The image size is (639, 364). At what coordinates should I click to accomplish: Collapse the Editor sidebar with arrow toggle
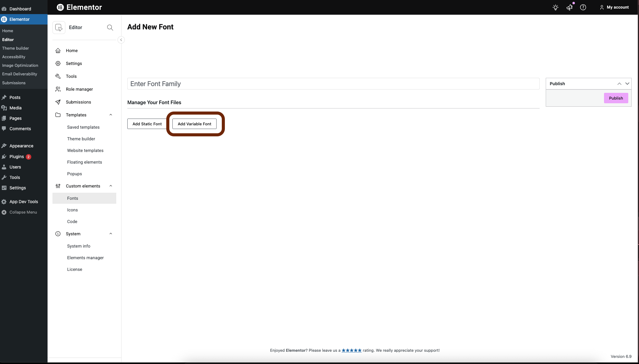click(x=121, y=40)
